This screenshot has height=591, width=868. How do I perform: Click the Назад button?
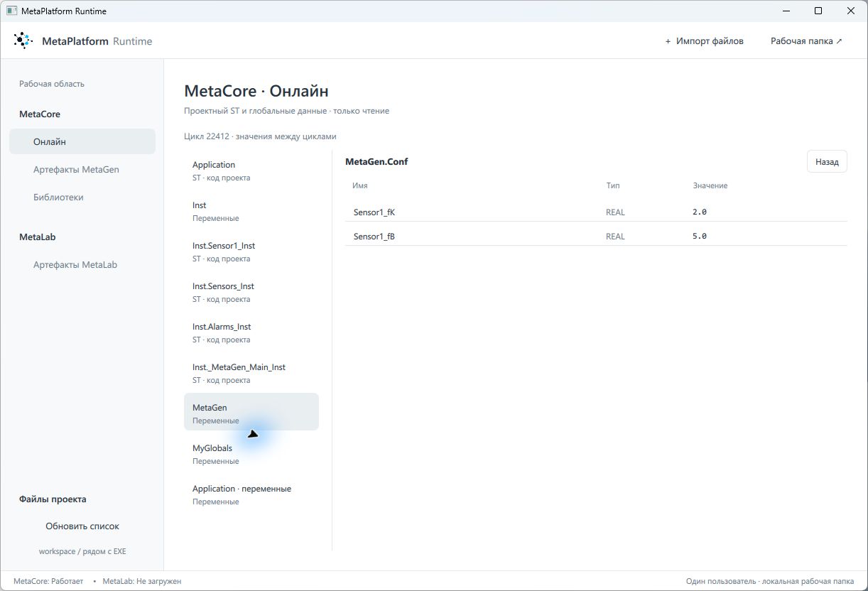(827, 162)
